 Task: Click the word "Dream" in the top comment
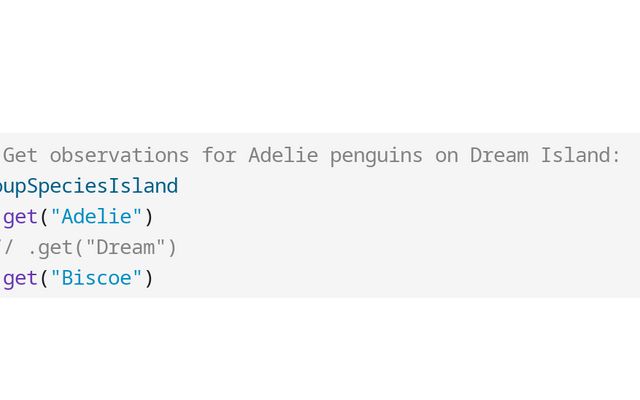click(x=499, y=156)
